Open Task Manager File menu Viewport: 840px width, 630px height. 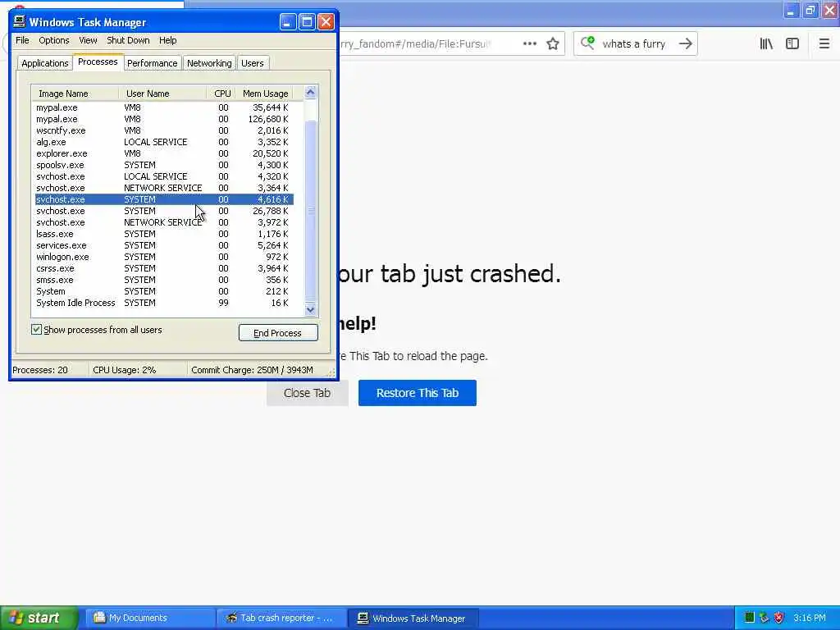click(22, 40)
